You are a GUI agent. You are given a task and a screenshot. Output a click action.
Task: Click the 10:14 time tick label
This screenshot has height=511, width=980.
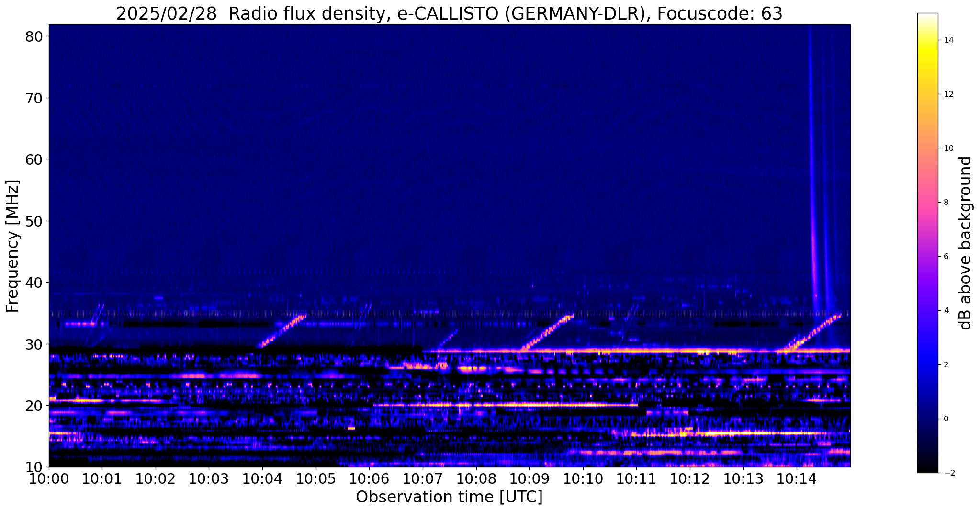pyautogui.click(x=797, y=478)
